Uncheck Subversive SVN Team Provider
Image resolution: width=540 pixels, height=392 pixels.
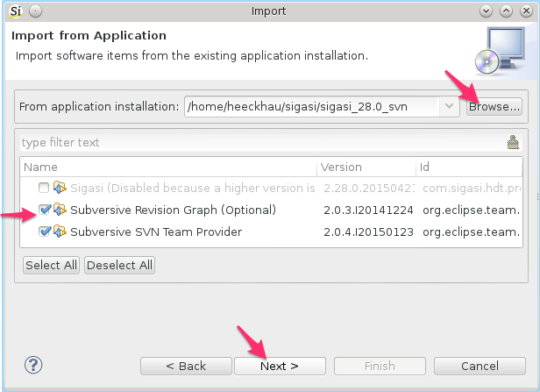tap(45, 232)
